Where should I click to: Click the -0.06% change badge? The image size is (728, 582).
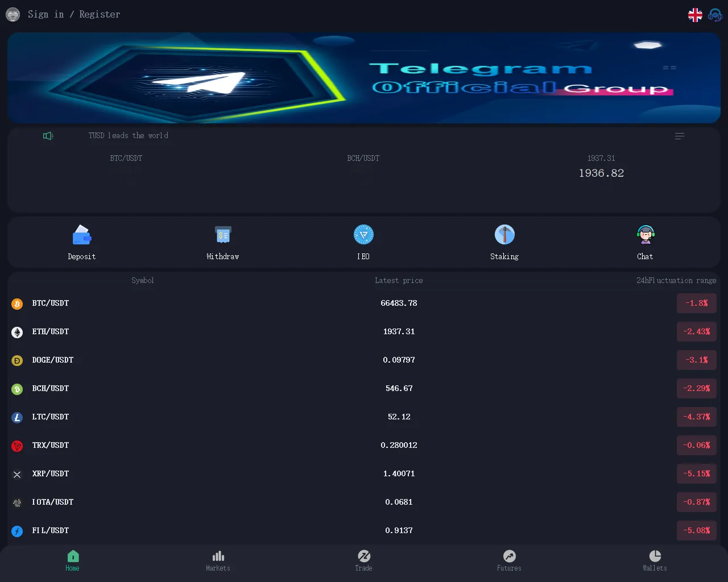coord(697,446)
